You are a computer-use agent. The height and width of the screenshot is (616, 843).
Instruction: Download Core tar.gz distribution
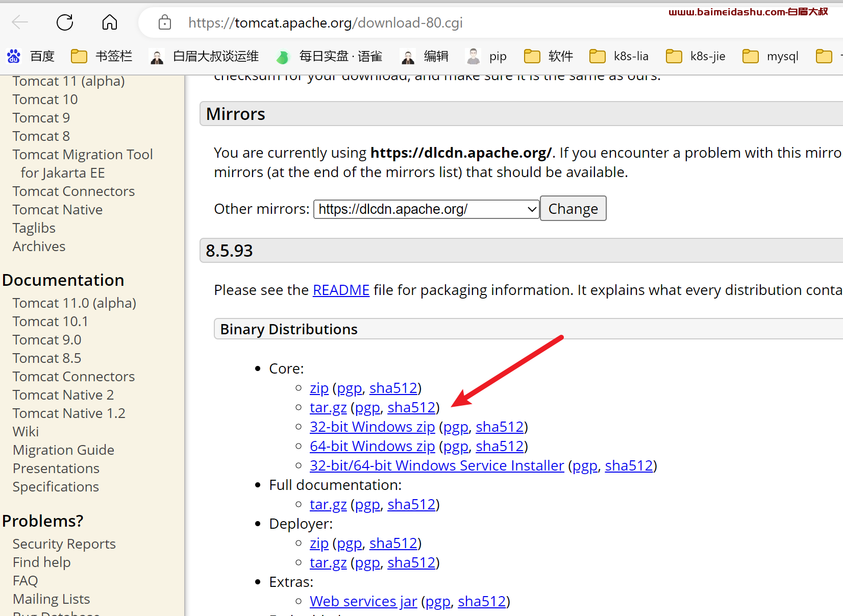pos(328,407)
